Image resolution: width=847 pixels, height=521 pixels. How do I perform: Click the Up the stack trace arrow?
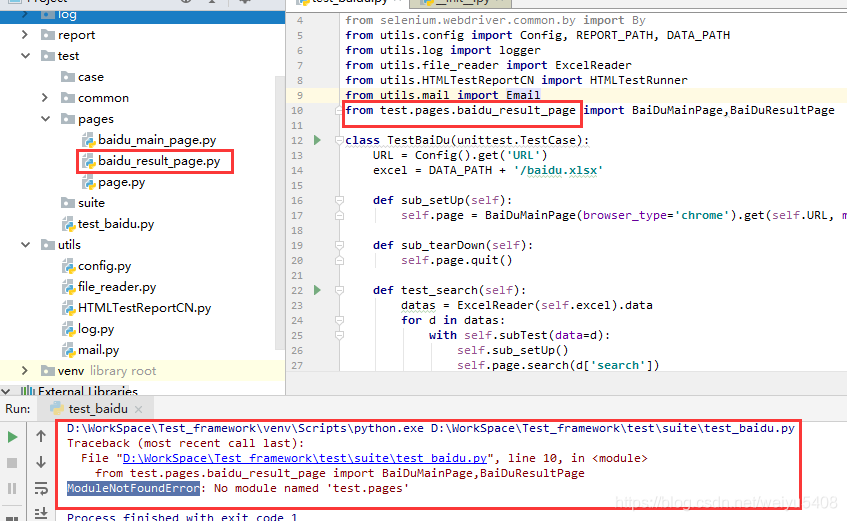click(41, 436)
